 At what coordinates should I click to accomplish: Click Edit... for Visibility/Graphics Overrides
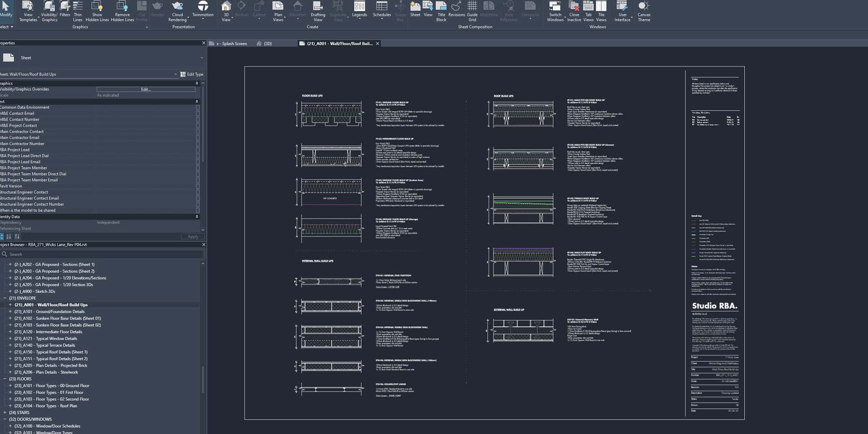tap(146, 89)
